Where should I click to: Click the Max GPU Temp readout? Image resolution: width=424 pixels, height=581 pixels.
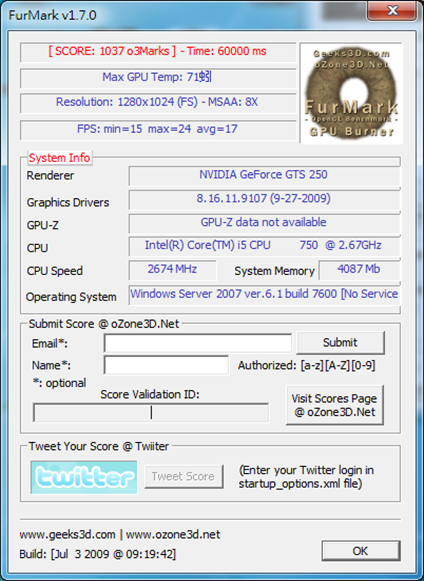pos(158,78)
